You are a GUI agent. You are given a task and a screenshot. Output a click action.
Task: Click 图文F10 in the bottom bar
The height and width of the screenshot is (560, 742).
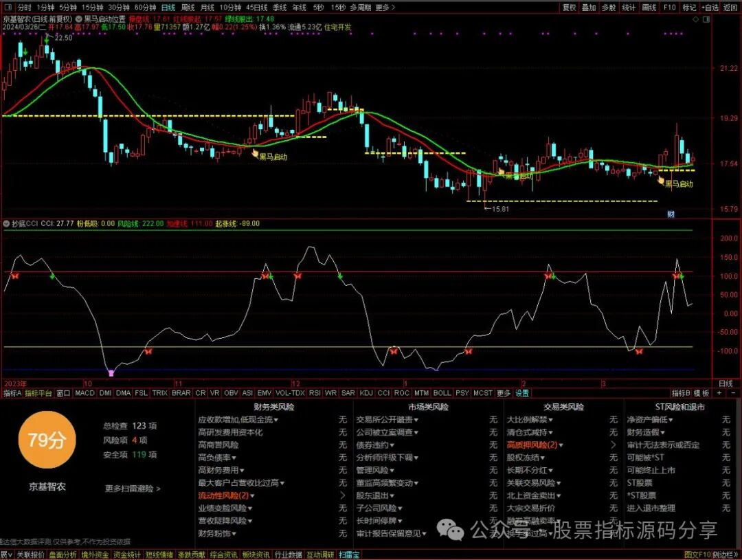pos(697,555)
